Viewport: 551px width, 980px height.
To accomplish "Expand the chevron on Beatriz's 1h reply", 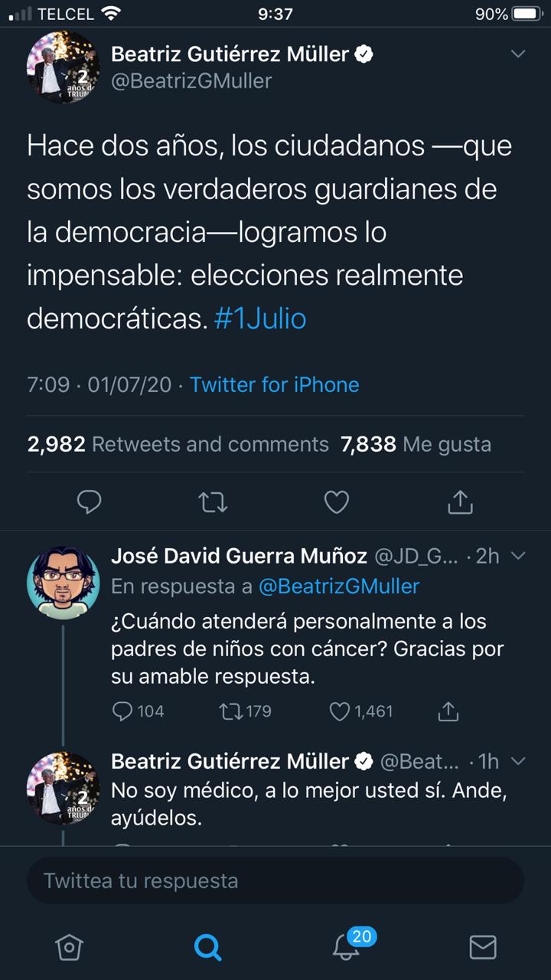I will [x=518, y=762].
